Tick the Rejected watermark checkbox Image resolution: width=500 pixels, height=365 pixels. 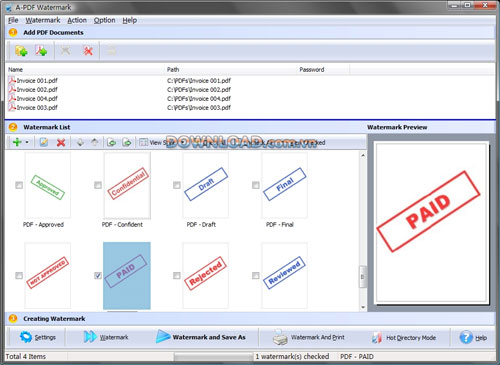[x=177, y=276]
